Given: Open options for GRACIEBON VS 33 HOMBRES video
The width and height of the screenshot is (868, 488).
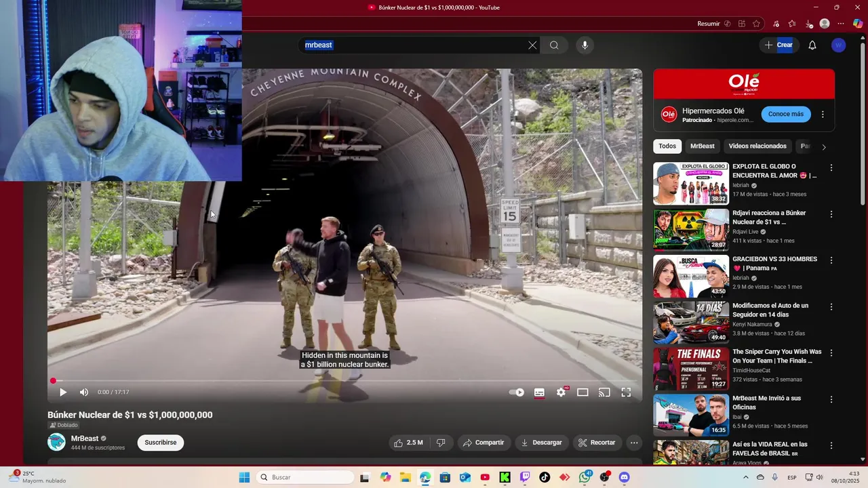Looking at the screenshot, I should point(831,260).
